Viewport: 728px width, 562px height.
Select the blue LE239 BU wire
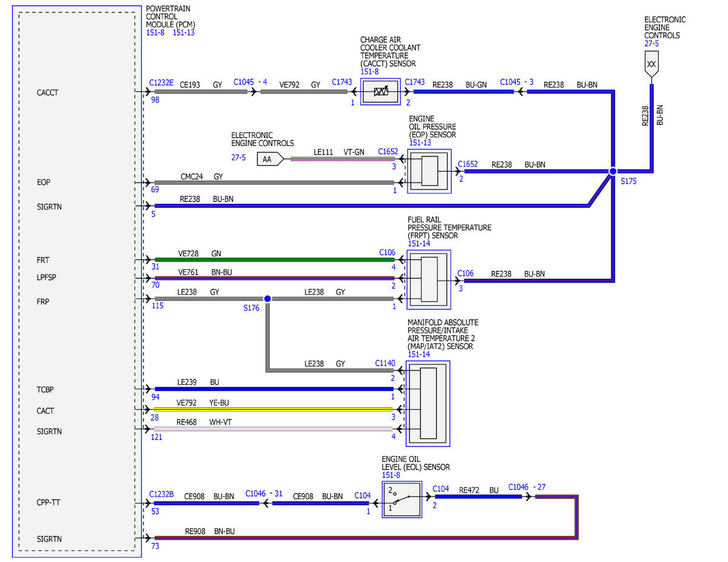[x=274, y=389]
